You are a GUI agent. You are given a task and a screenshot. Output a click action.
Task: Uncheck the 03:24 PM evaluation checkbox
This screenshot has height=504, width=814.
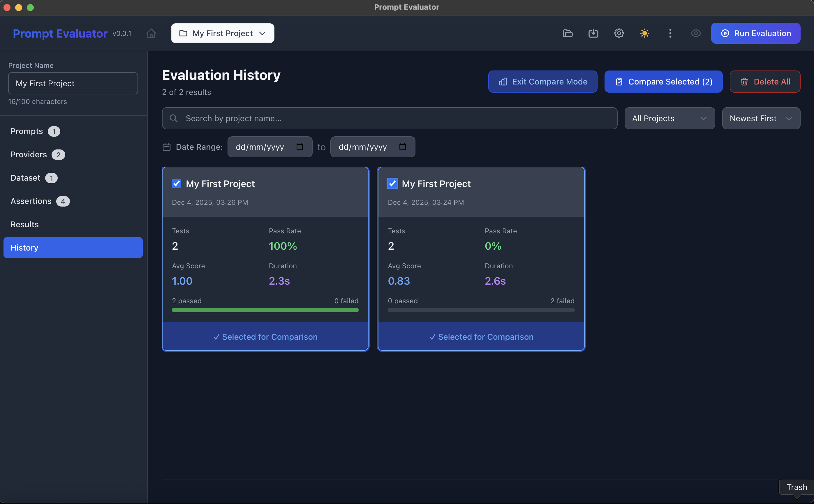392,184
